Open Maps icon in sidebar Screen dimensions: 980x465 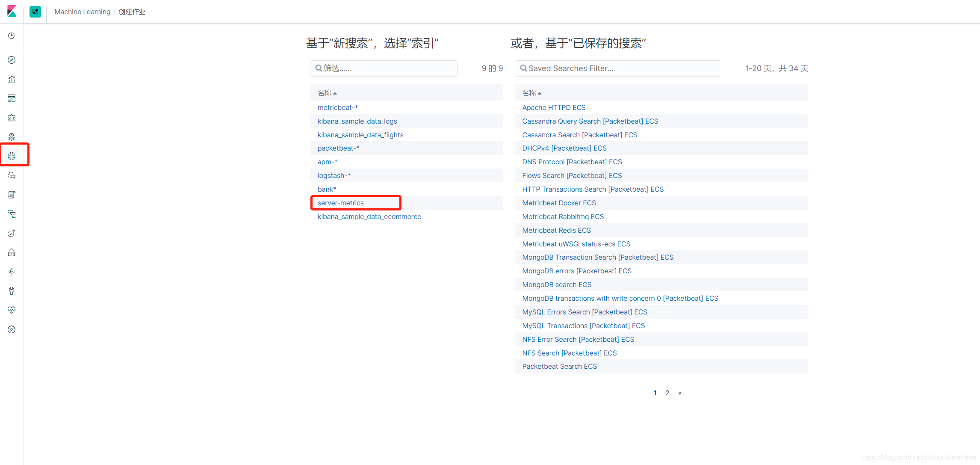click(x=12, y=137)
